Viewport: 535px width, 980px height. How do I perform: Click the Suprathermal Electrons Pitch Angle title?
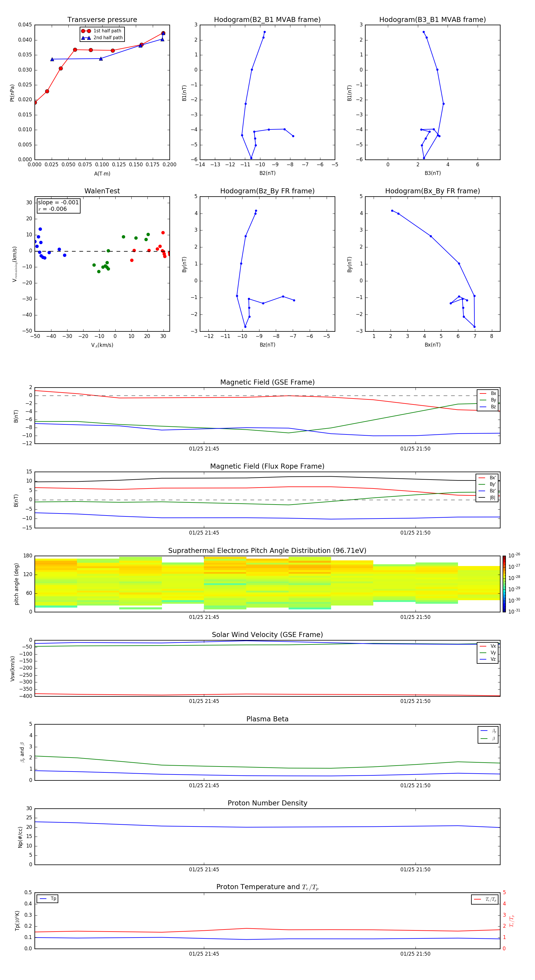267,551
